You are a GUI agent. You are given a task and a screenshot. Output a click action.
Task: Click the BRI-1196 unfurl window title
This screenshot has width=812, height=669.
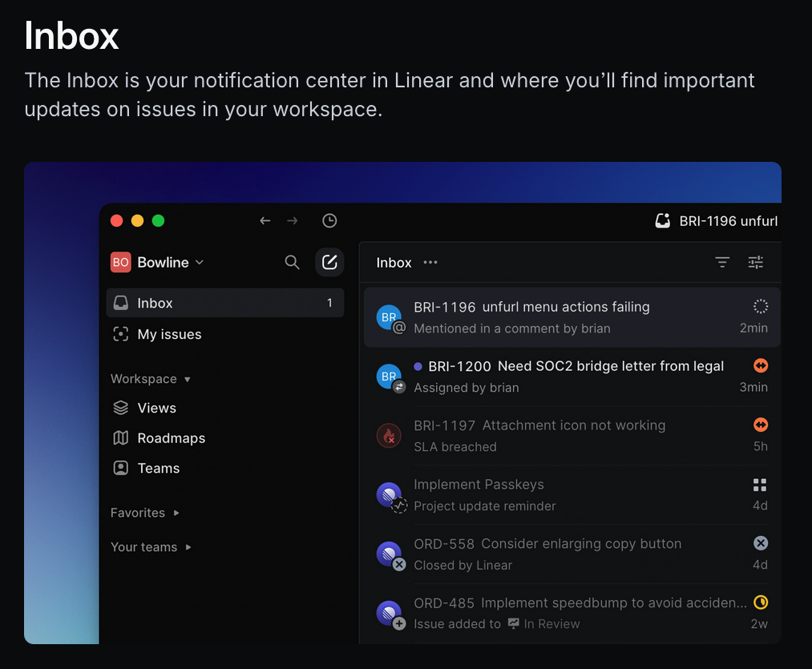pyautogui.click(x=728, y=221)
